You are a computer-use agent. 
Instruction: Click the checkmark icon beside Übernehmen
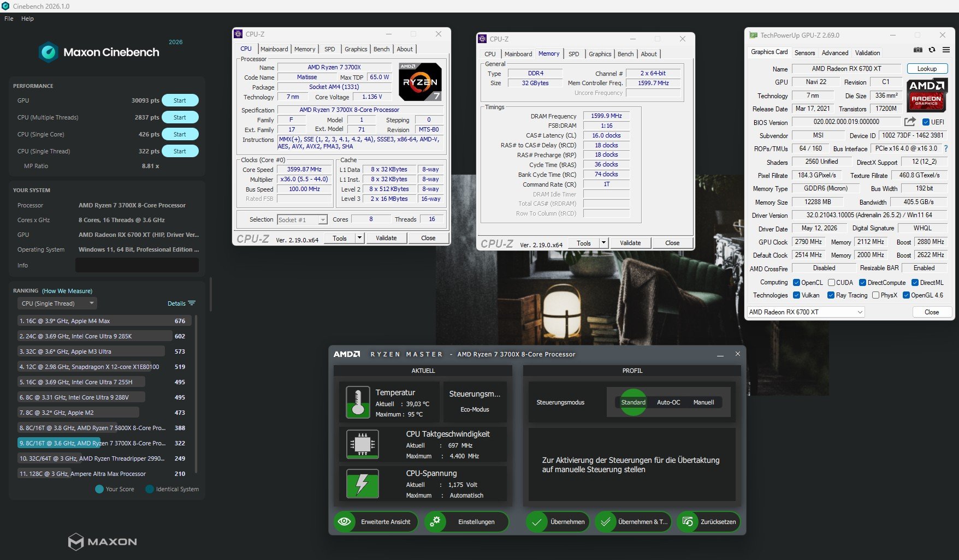click(x=537, y=522)
